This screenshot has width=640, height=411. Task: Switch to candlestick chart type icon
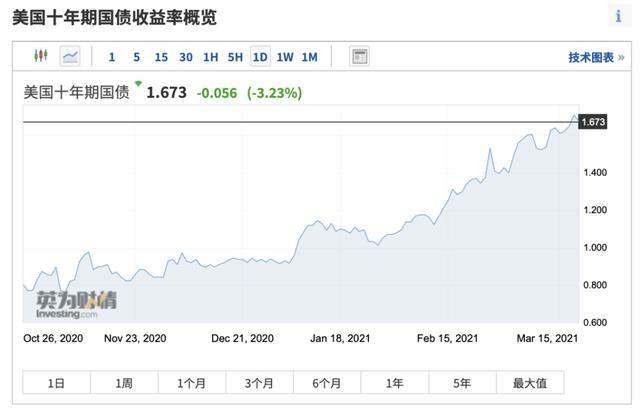(x=41, y=57)
